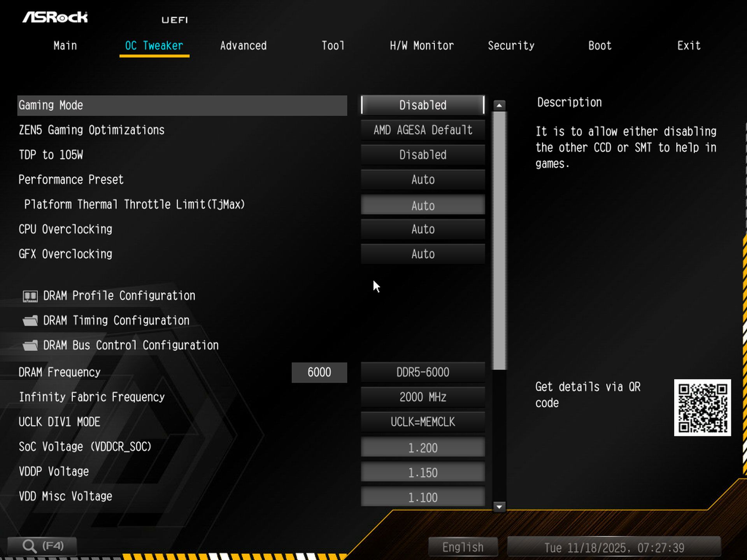Toggle GFX Overclocking off Auto

coord(423,254)
